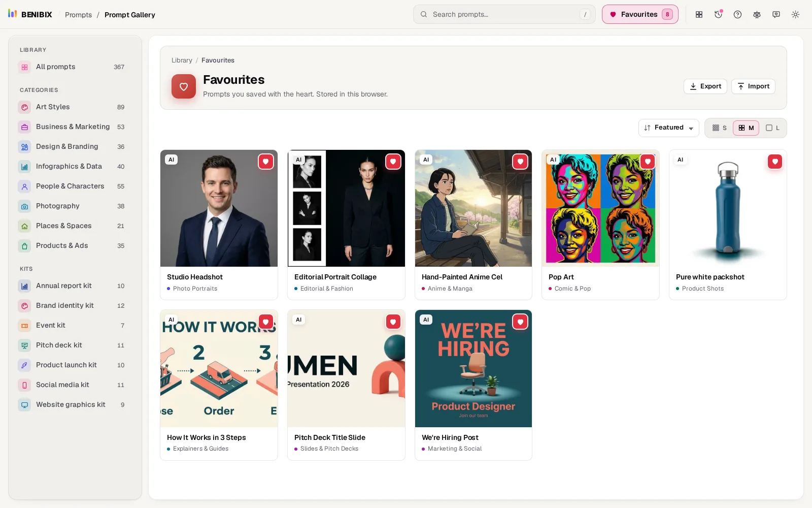Switch to large (L) card view
The image size is (812, 508).
click(772, 128)
